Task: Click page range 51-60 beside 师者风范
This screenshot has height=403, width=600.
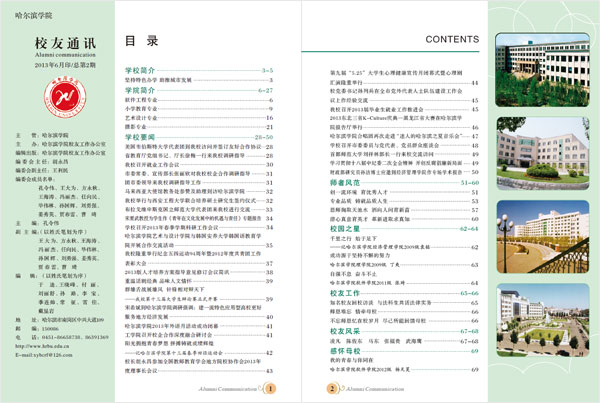Action: click(x=470, y=183)
